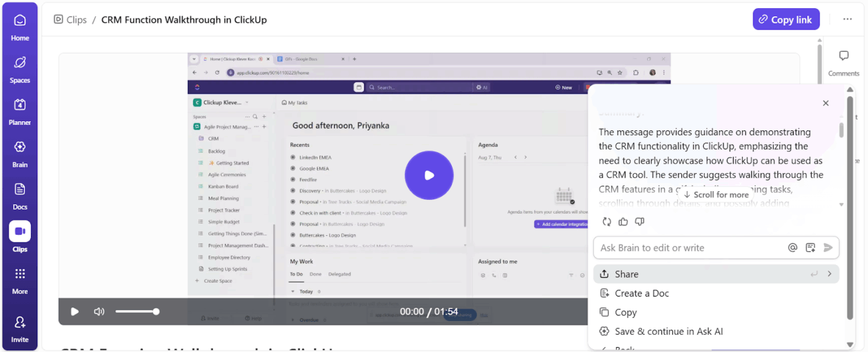Click the Simple Budget list in video
The image size is (868, 352).
point(224,222)
